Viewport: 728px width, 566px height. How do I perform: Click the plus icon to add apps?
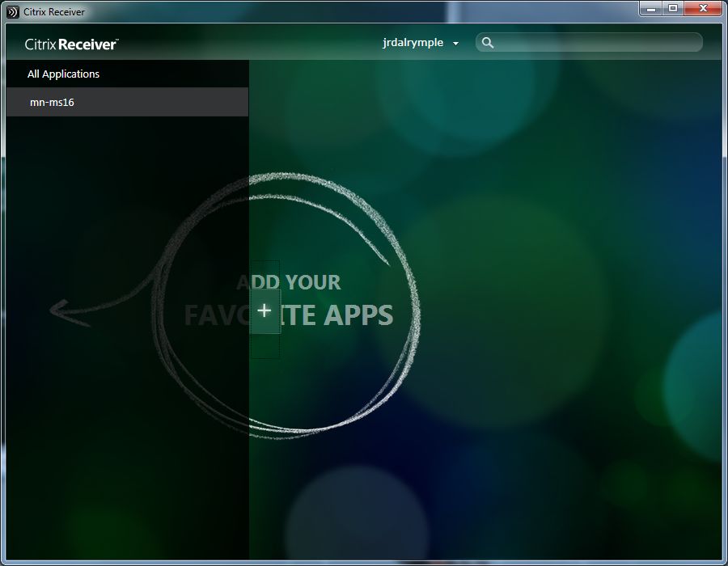coord(265,310)
